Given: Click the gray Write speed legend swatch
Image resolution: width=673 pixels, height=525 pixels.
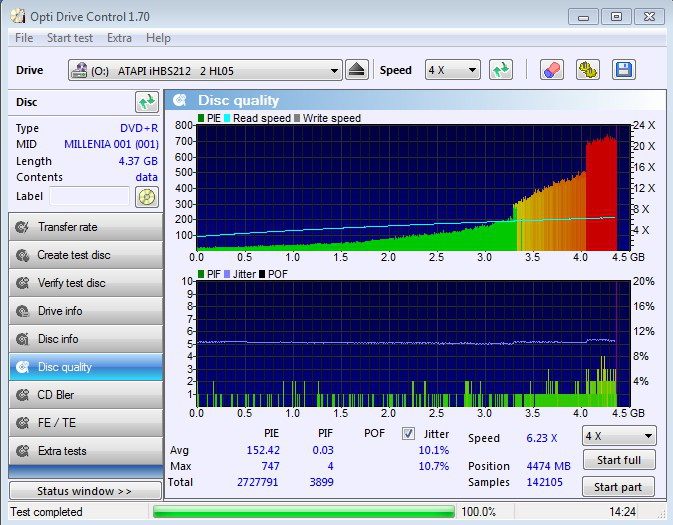Looking at the screenshot, I should point(297,118).
